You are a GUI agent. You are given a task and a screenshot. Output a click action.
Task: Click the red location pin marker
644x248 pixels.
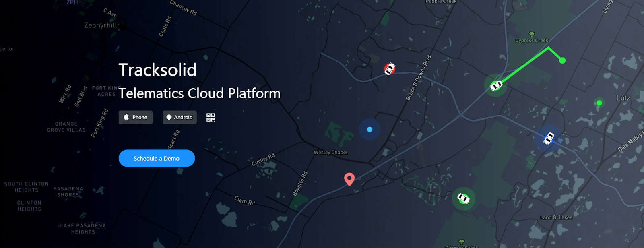coord(349,179)
